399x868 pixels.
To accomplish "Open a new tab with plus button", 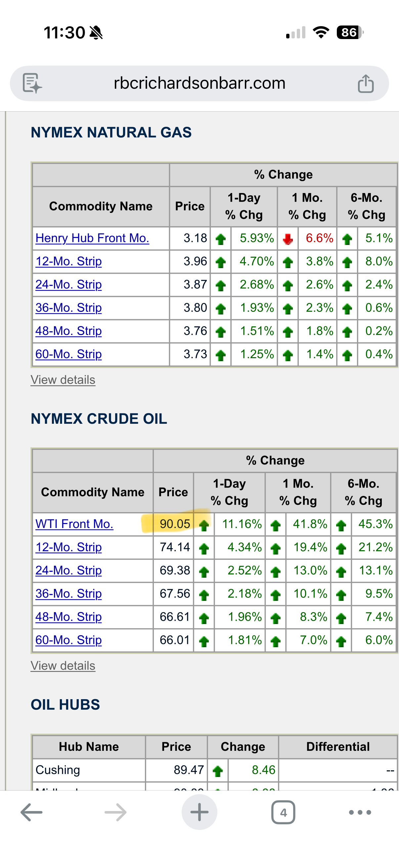I will [199, 812].
